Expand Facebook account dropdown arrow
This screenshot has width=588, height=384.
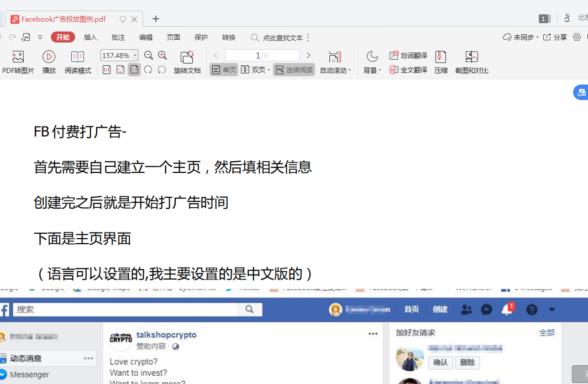(552, 310)
